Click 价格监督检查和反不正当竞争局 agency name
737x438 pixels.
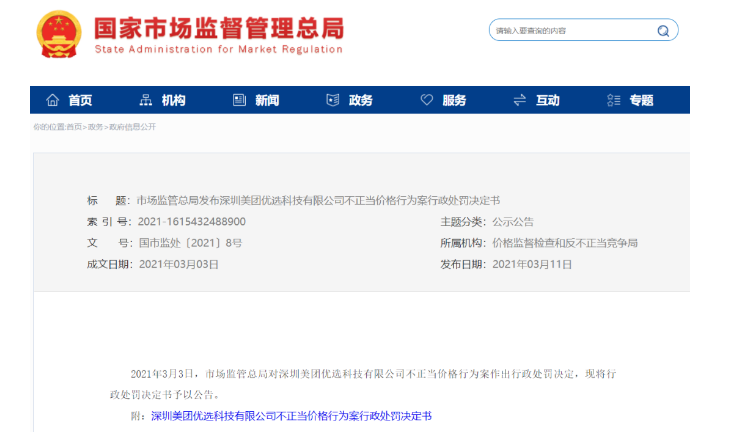point(565,243)
